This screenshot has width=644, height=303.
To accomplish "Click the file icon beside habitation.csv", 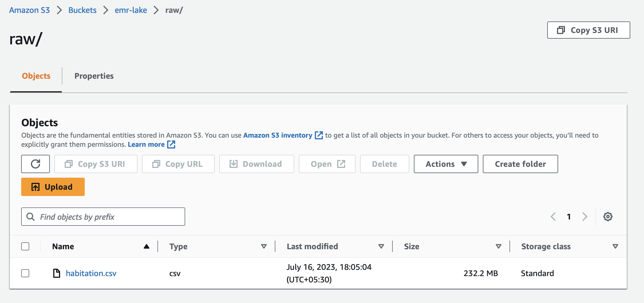I will point(56,273).
